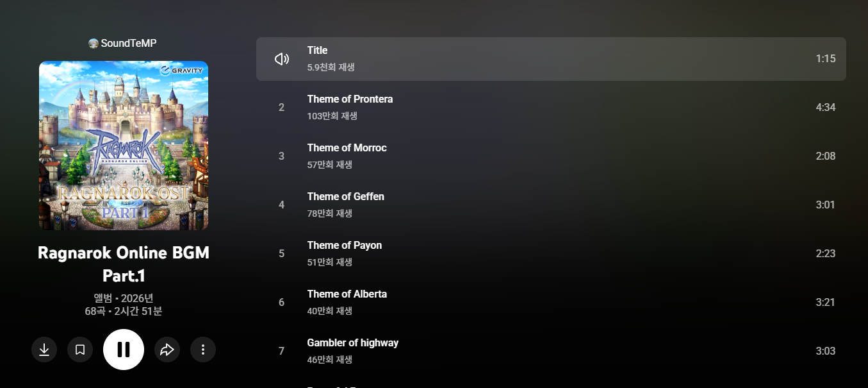This screenshot has height=388, width=868.
Task: Select the currently playing Title track row
Action: [x=551, y=59]
